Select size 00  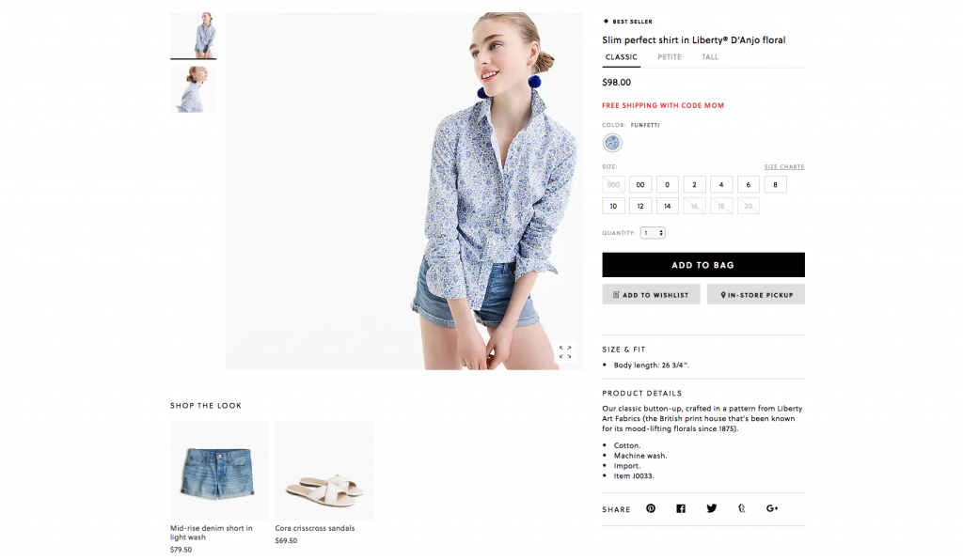(639, 184)
